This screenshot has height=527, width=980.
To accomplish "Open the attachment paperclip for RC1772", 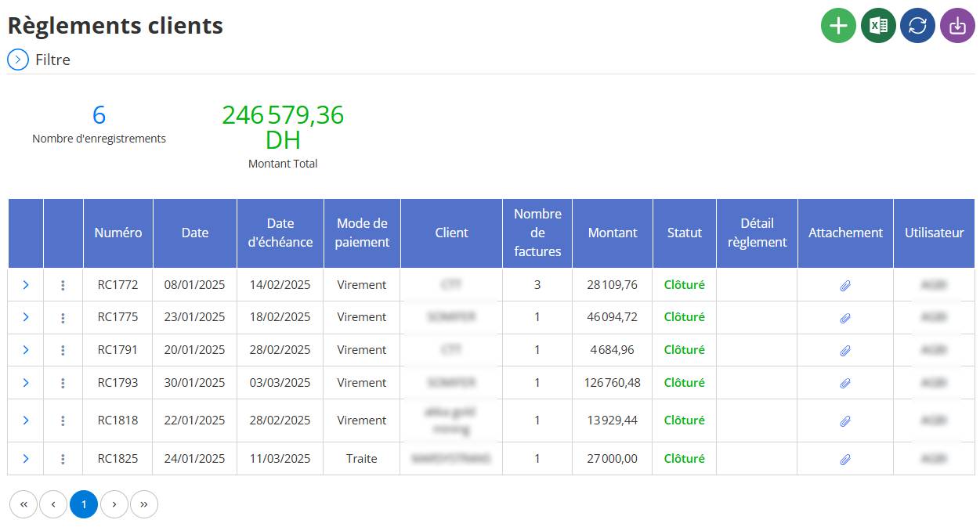I will [845, 286].
